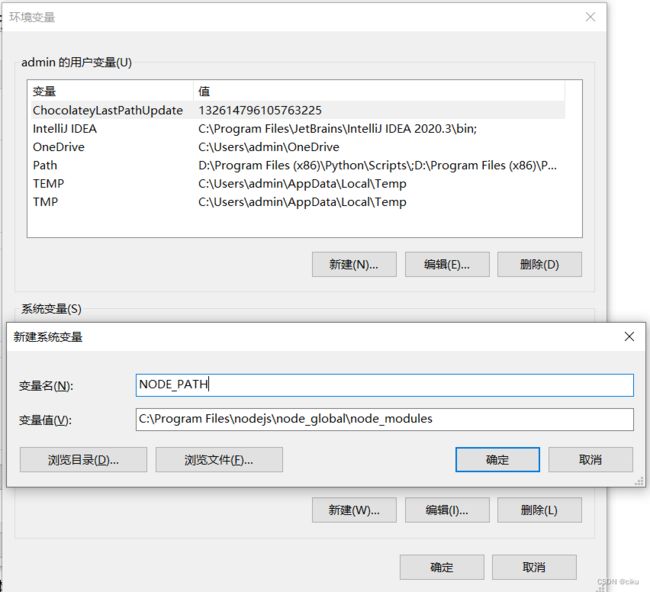Click value 132614796105763225
The width and height of the screenshot is (650, 592).
point(260,110)
